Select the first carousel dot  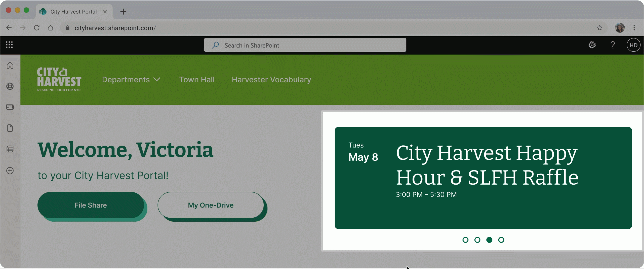click(465, 240)
